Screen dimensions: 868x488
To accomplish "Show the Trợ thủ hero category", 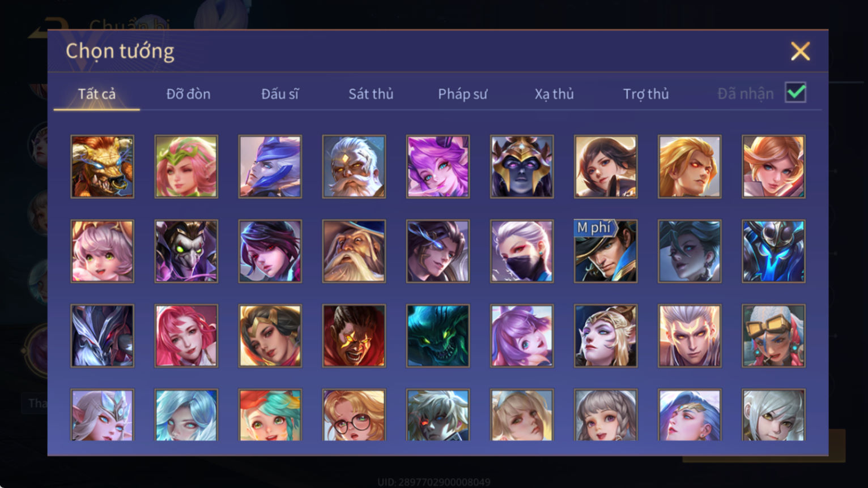I will (x=646, y=94).
